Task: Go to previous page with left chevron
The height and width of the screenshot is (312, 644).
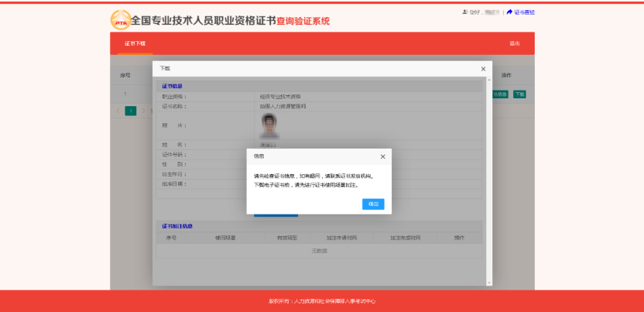Action: pyautogui.click(x=118, y=111)
